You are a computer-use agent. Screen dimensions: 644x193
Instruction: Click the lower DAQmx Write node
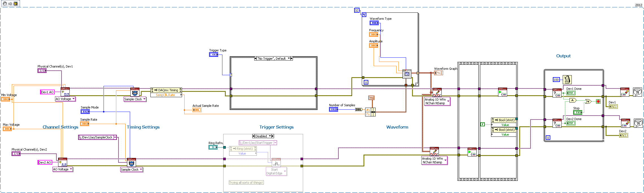[x=434, y=152]
